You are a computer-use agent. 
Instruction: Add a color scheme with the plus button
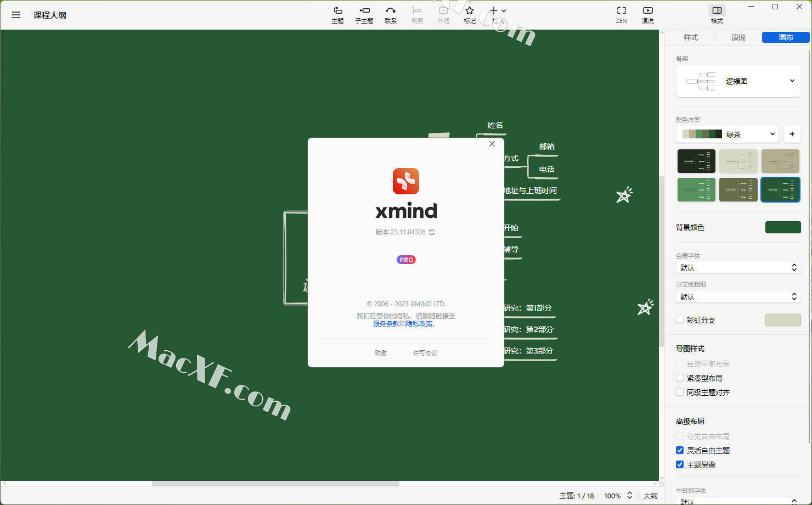[x=792, y=134]
